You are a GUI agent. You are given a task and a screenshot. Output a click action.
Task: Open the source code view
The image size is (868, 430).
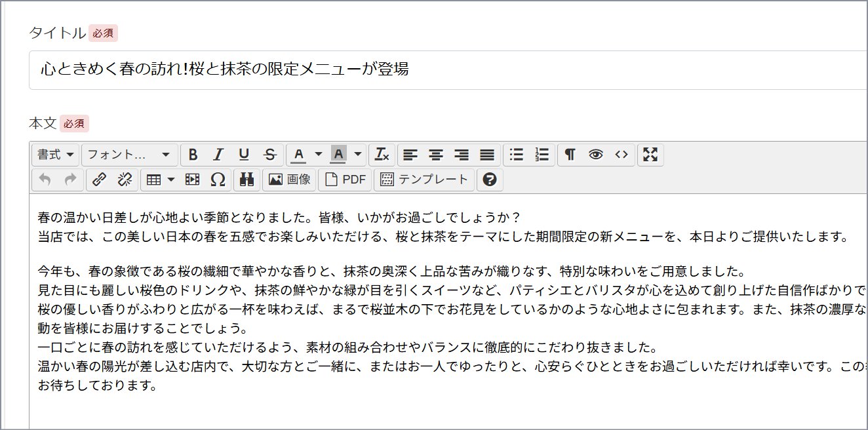621,155
